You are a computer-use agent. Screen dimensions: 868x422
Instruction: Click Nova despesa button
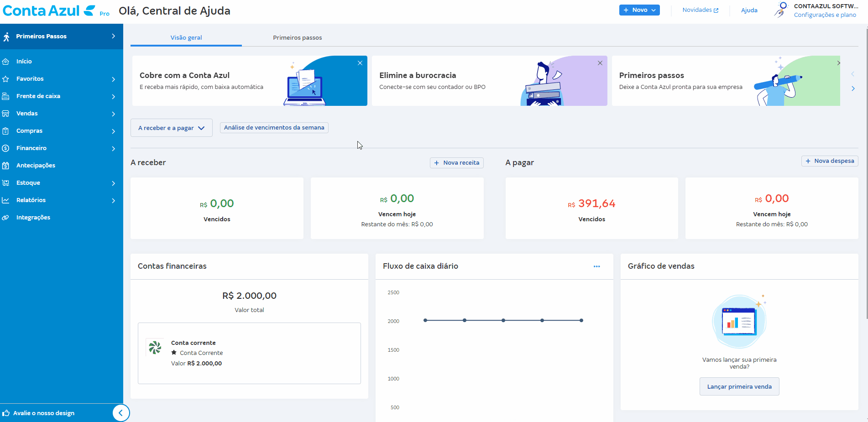tap(830, 161)
